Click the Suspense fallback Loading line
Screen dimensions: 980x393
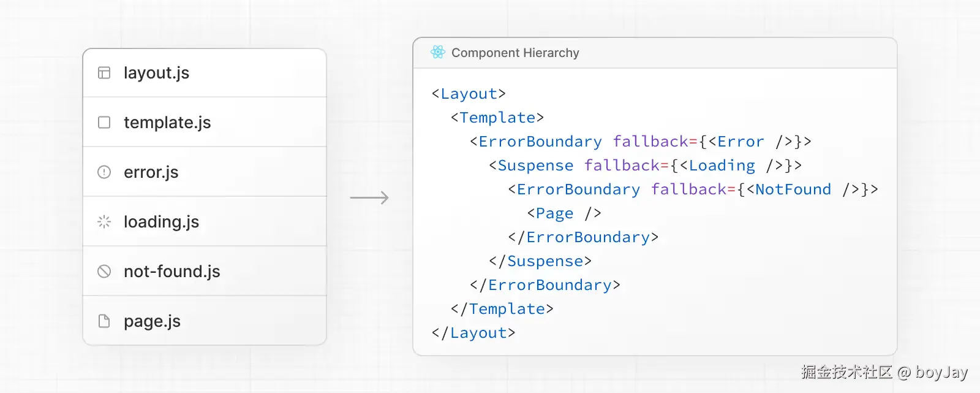(x=645, y=166)
